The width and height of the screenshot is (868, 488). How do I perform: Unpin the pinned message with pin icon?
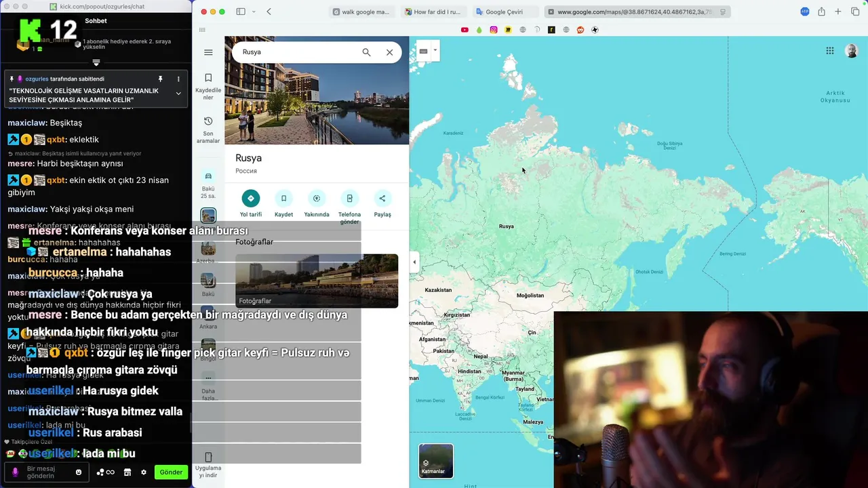coord(161,79)
